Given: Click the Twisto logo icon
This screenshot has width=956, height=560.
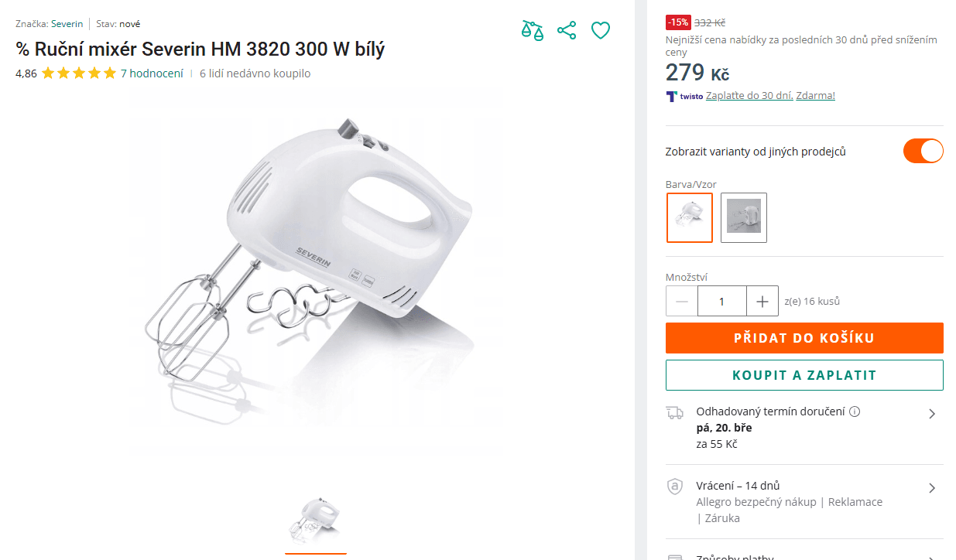Looking at the screenshot, I should pos(671,96).
